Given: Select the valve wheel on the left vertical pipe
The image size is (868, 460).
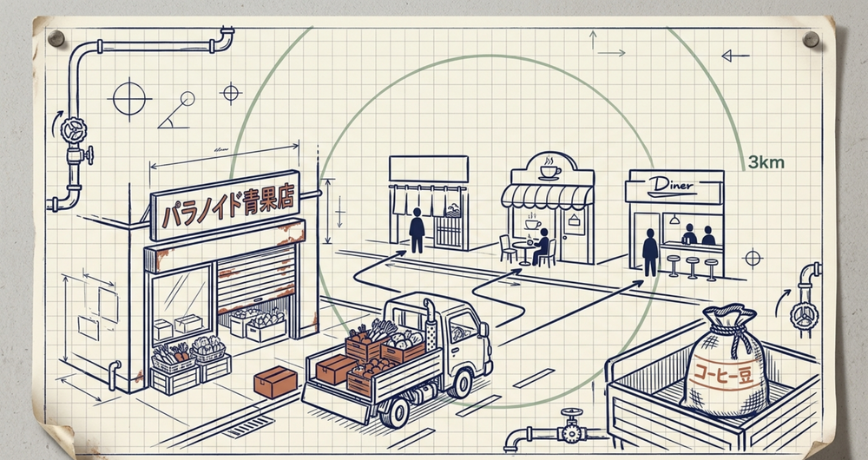Looking at the screenshot, I should click(73, 131).
